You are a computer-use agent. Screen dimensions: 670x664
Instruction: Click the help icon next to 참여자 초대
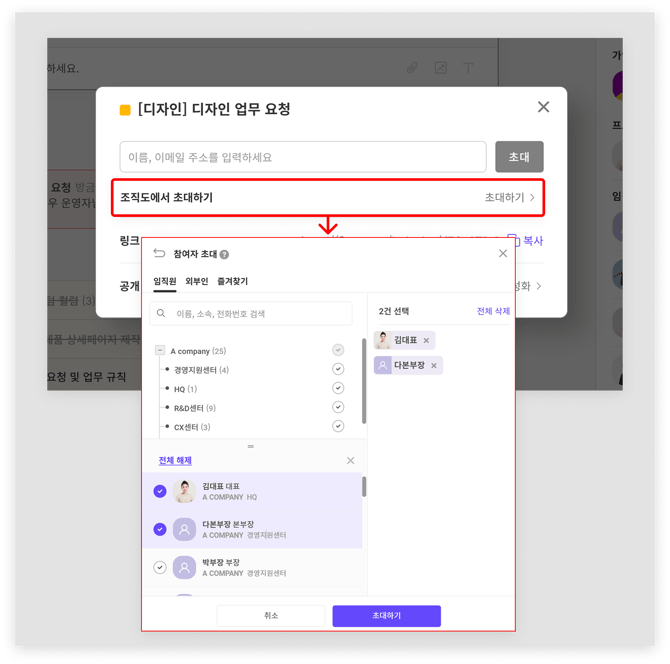[x=224, y=255]
